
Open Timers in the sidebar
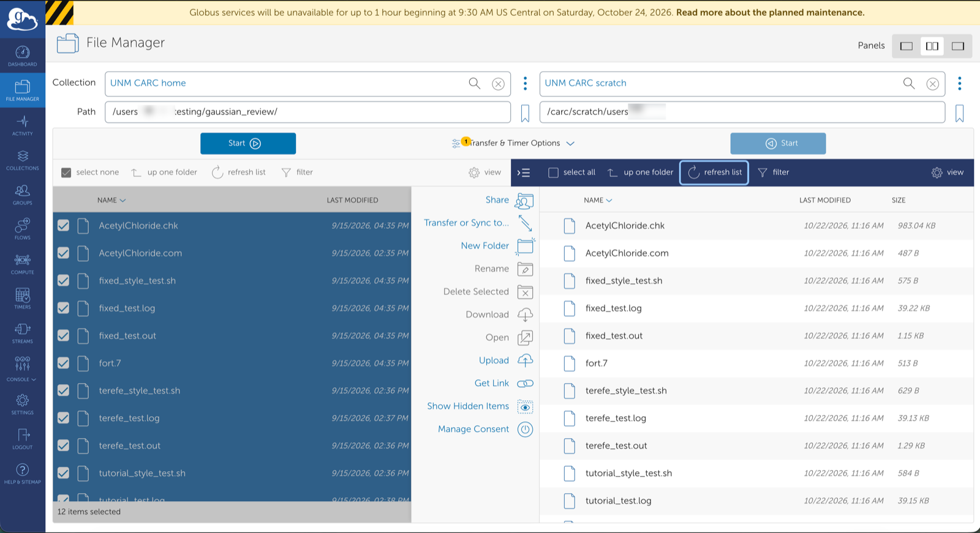pos(23,299)
